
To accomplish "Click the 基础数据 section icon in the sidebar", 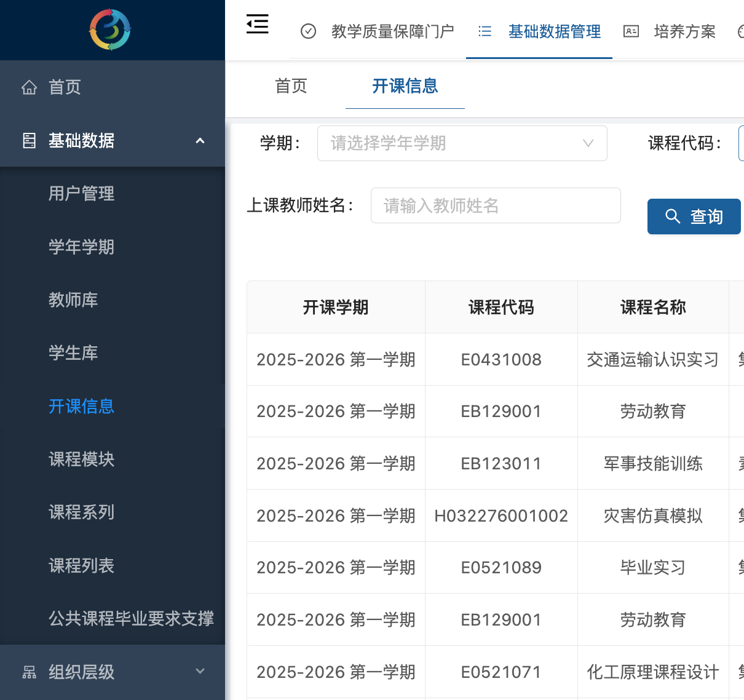I will pyautogui.click(x=29, y=141).
